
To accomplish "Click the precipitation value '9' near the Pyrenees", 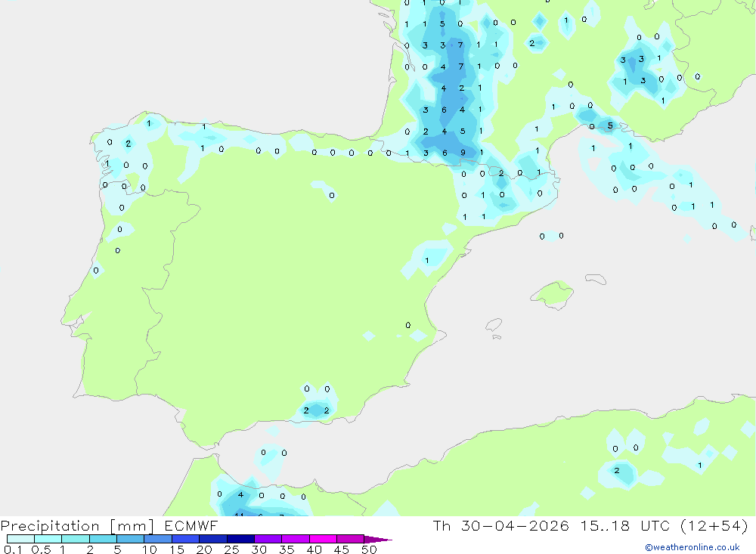I will point(463,153).
